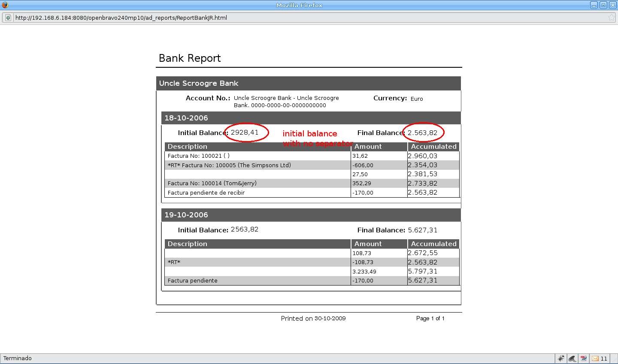Viewport: 618px width, 364px height.
Task: Click the site identity icon beside URL
Action: click(x=8, y=18)
